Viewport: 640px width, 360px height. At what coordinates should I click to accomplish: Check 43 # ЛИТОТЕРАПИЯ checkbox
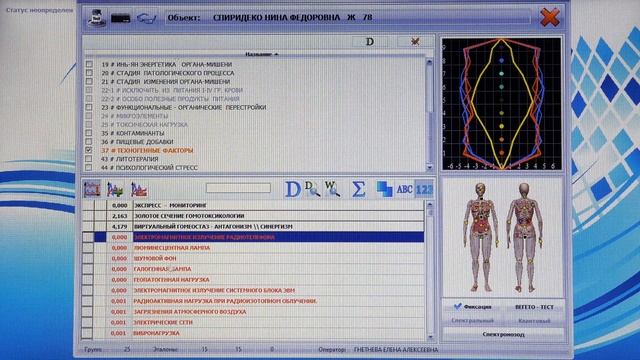pos(89,159)
